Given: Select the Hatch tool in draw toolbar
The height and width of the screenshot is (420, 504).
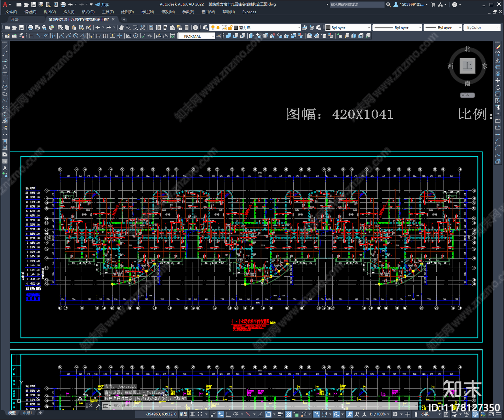Looking at the screenshot, I should click(5, 141).
